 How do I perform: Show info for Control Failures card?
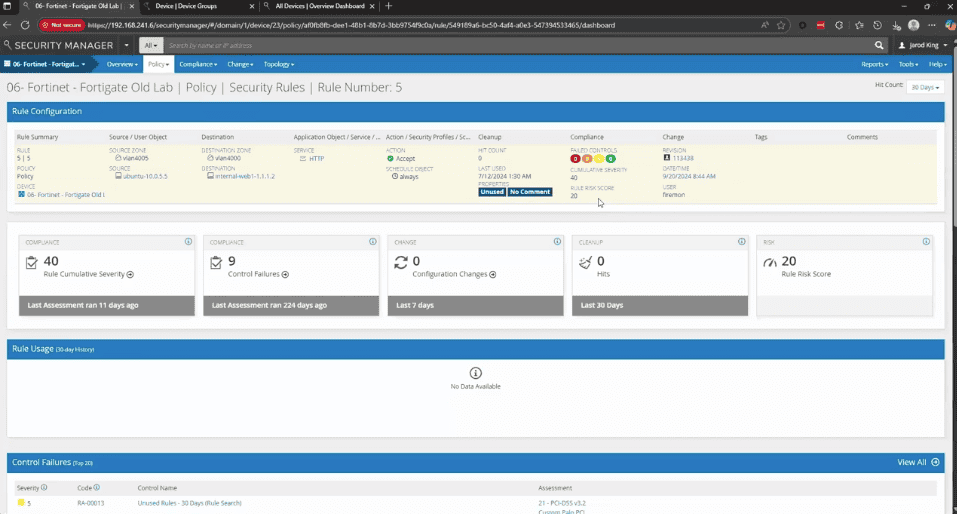tap(373, 242)
